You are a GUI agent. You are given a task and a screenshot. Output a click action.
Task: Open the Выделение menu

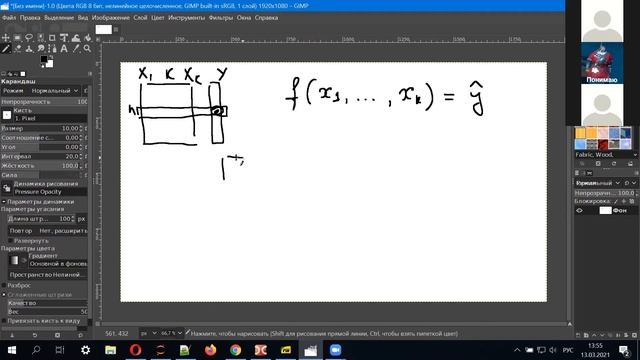[x=59, y=18]
